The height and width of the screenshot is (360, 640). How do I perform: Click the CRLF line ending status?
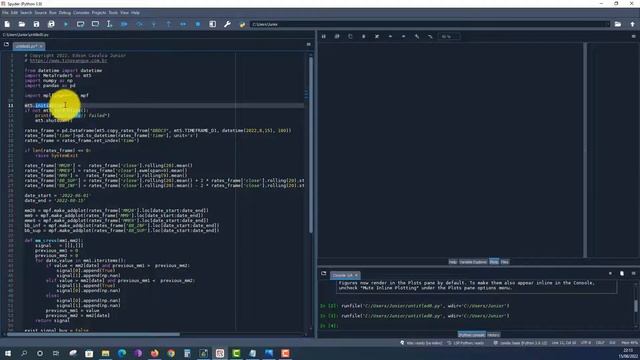600,343
